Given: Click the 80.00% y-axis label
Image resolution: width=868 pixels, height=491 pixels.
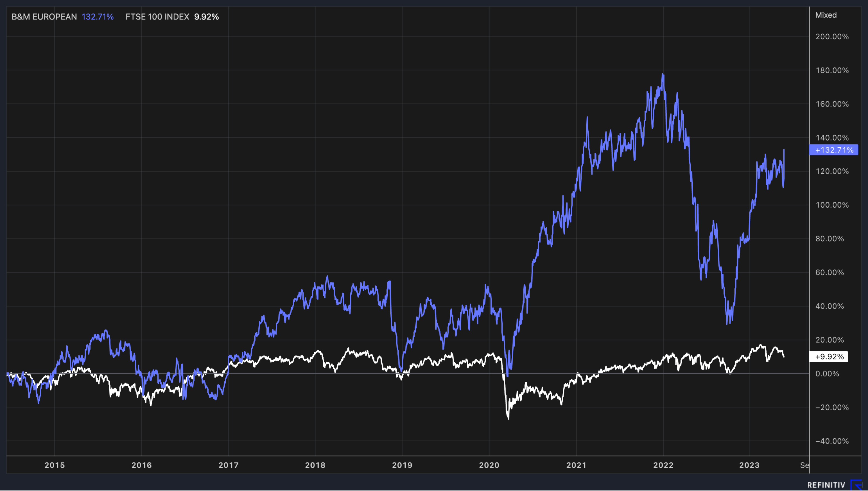Looking at the screenshot, I should [830, 238].
